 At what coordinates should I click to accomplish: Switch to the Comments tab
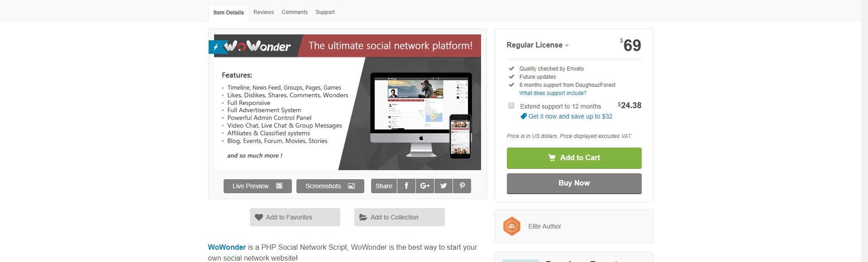coord(295,12)
